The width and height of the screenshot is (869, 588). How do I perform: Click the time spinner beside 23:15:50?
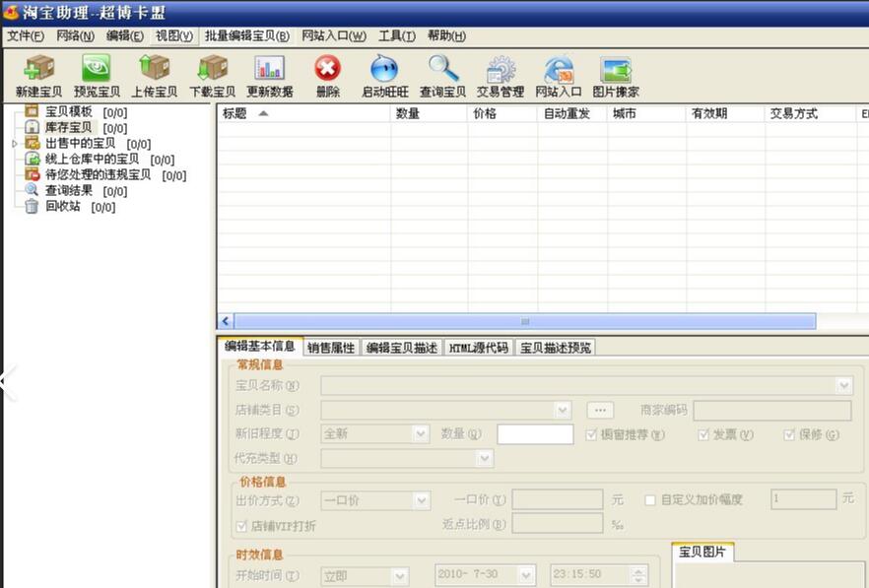(639, 575)
